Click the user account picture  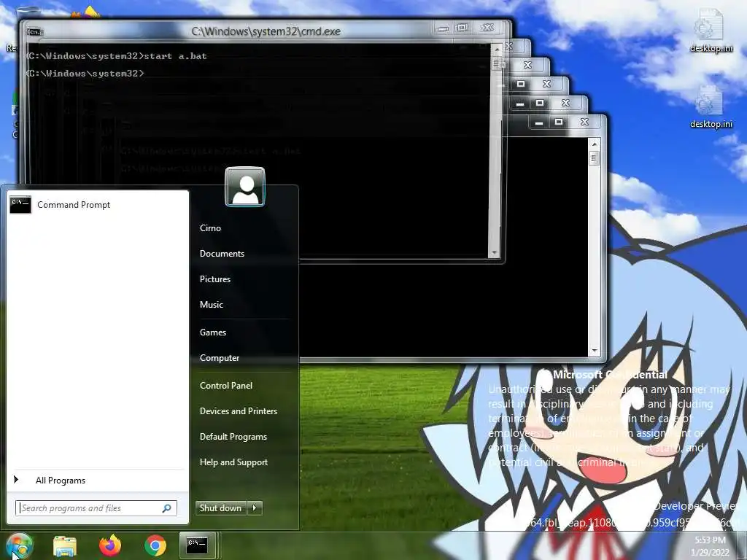(245, 187)
